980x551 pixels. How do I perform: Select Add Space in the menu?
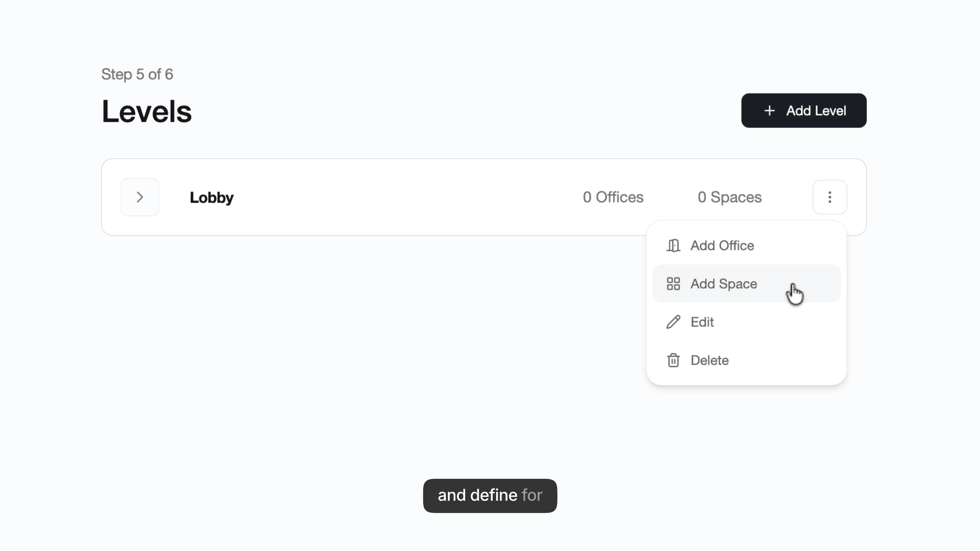click(x=746, y=284)
